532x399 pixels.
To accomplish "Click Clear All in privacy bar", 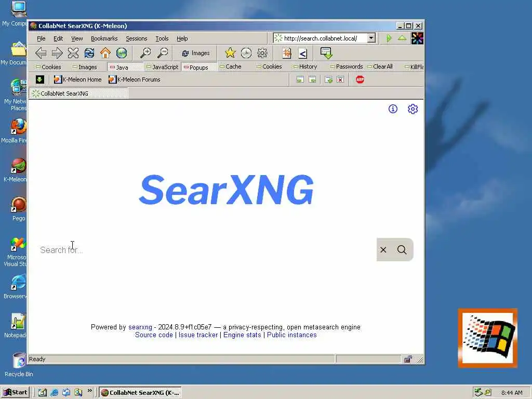I will 380,66.
